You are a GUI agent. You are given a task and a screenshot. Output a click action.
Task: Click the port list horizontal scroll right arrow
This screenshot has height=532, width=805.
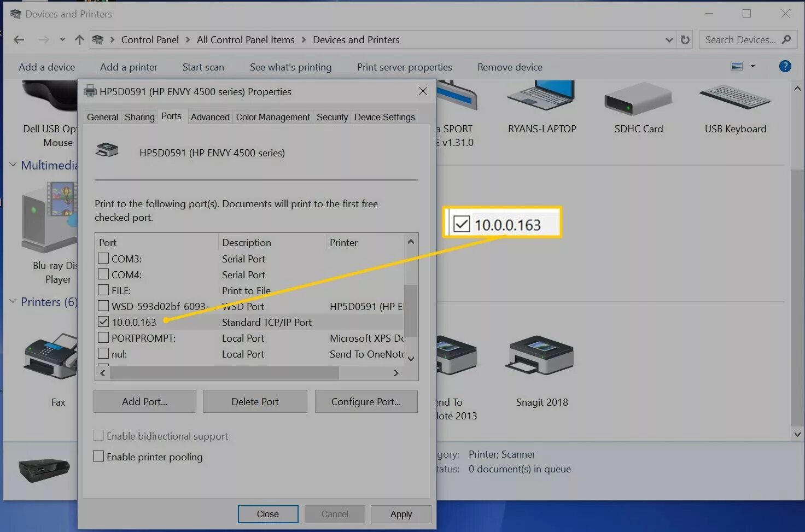click(x=396, y=373)
